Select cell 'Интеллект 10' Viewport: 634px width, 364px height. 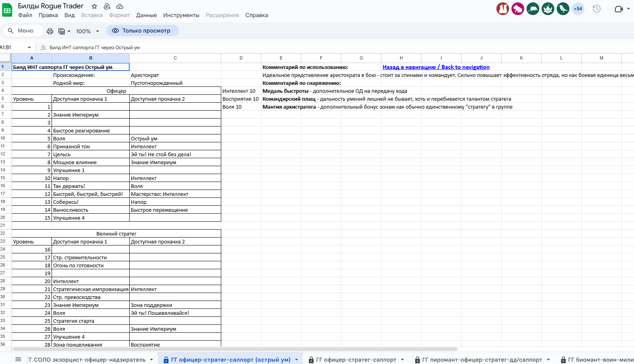click(x=241, y=91)
